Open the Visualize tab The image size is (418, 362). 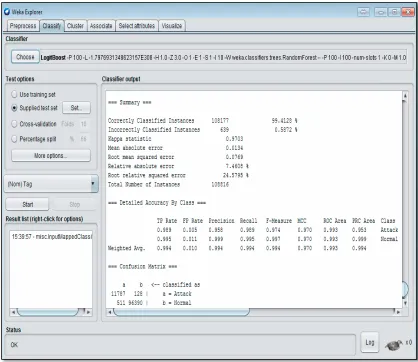(x=172, y=26)
